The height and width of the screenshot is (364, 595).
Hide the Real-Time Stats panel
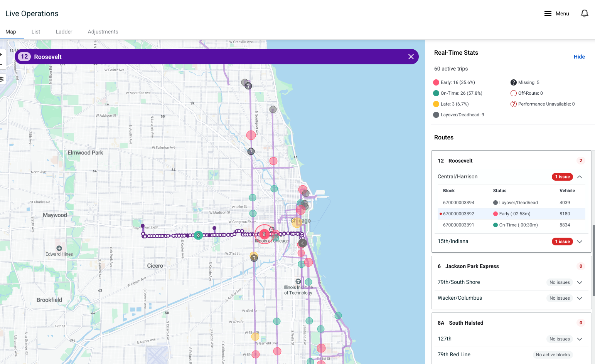tap(579, 57)
